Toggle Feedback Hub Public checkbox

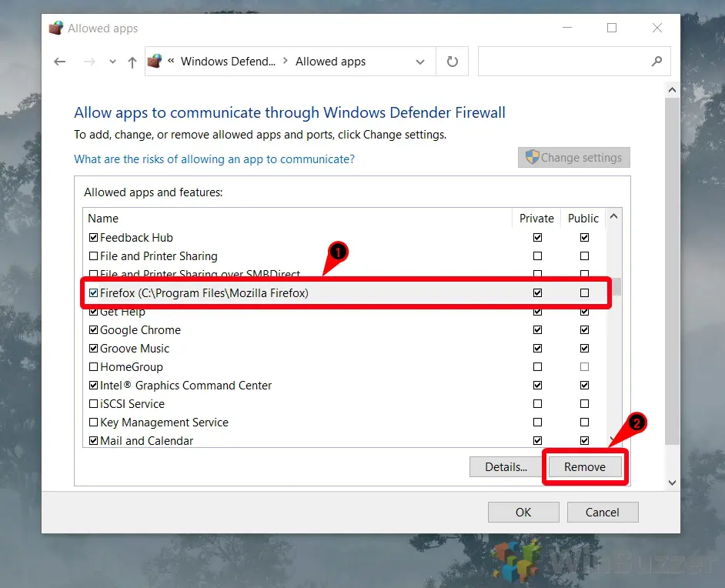584,238
